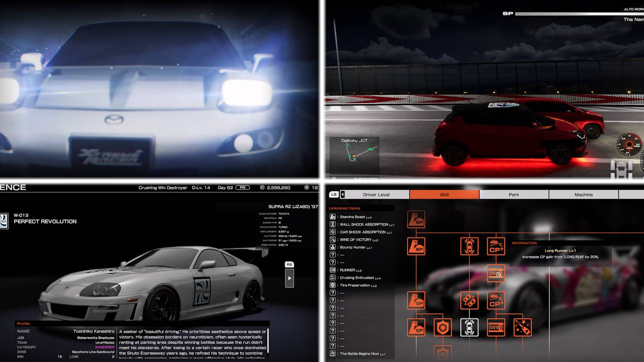The height and width of the screenshot is (362, 644).
Task: Select the odometer node beside the champagne bottle node
Action: 496,327
